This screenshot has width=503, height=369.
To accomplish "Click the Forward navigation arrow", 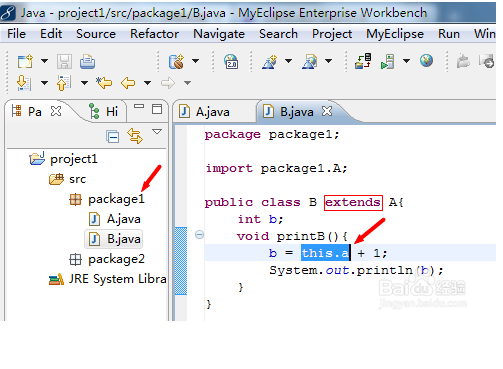I will [168, 83].
